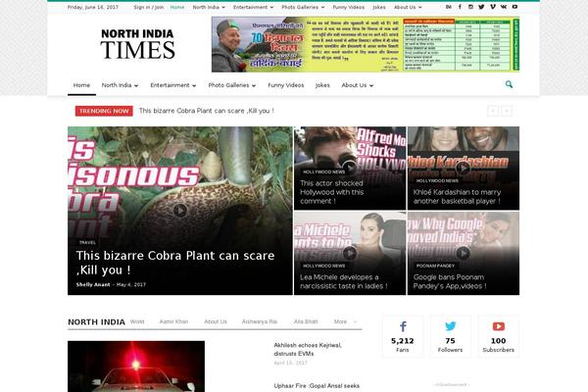Open North India main menu dropdown
Image resolution: width=588 pixels, height=392 pixels.
[x=120, y=85]
